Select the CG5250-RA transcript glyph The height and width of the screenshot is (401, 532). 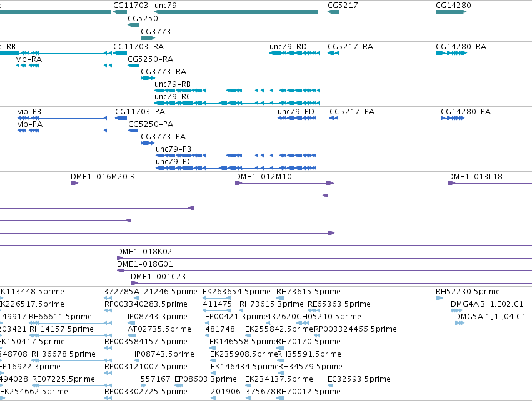coord(133,66)
